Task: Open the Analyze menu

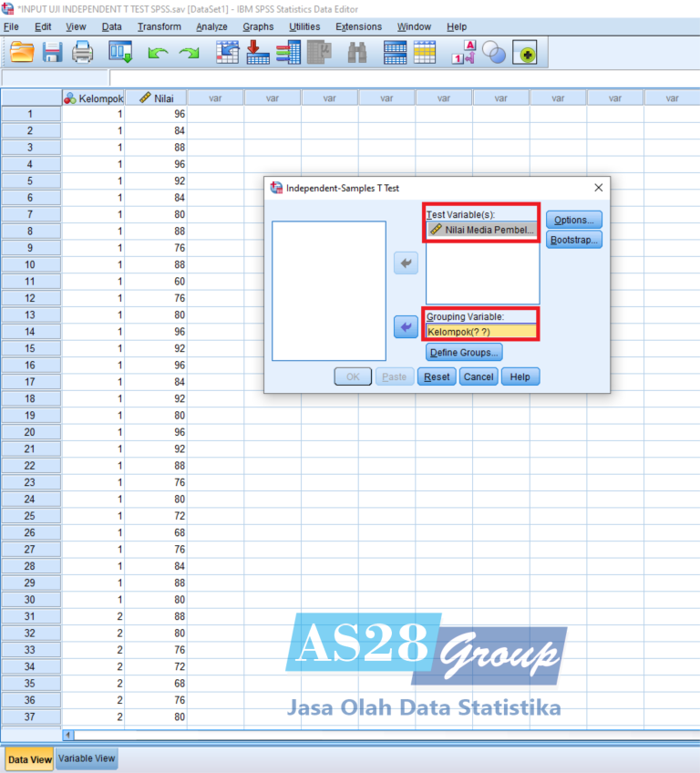Action: [211, 26]
